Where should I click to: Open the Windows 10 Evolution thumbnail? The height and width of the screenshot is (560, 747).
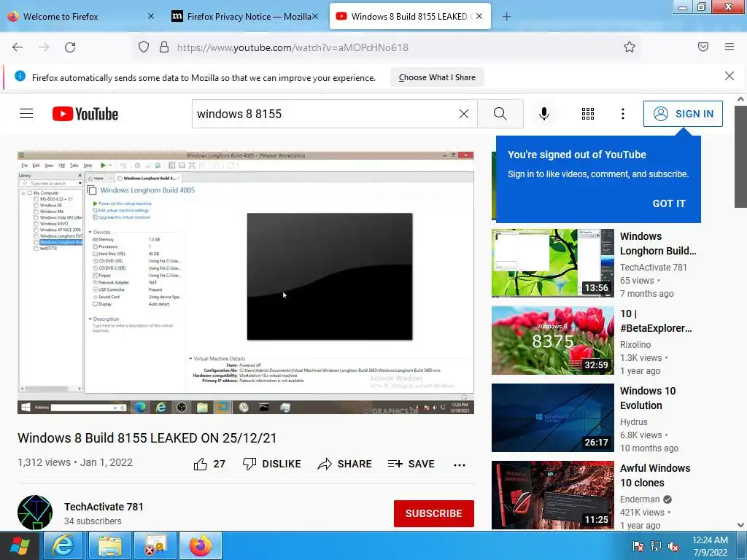point(553,418)
